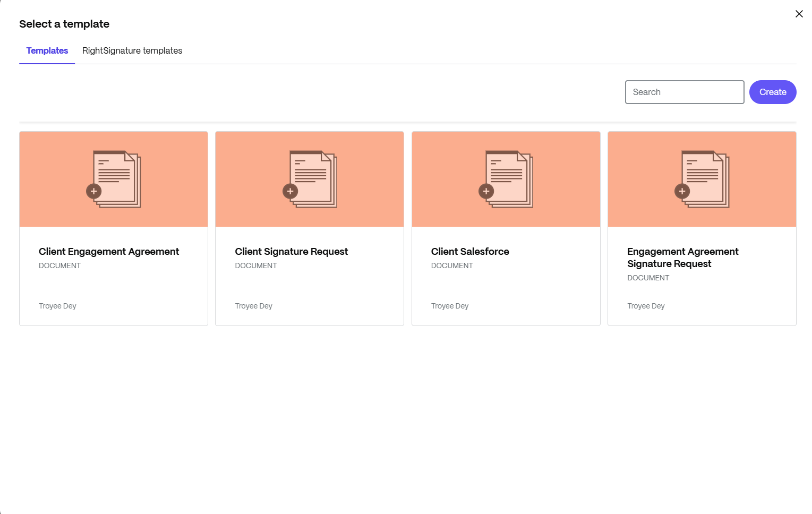Close the Select a template dialog
Viewport: 812px width, 514px height.
click(799, 14)
